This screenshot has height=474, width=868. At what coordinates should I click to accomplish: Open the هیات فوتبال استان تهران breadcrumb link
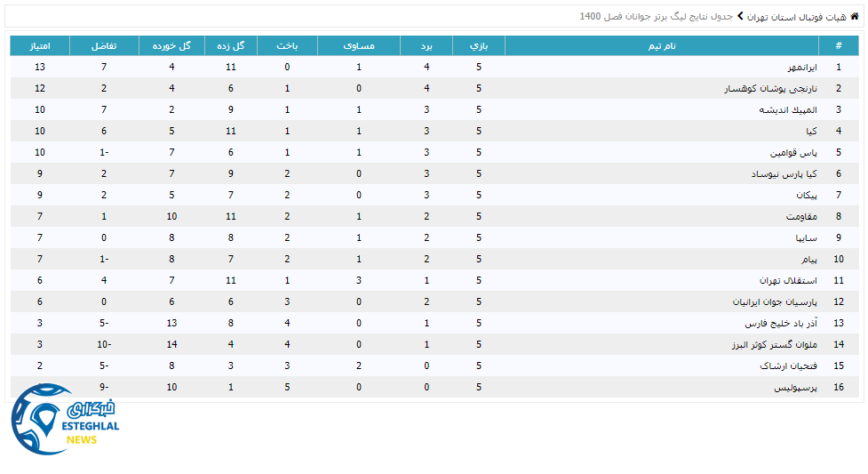click(x=797, y=16)
